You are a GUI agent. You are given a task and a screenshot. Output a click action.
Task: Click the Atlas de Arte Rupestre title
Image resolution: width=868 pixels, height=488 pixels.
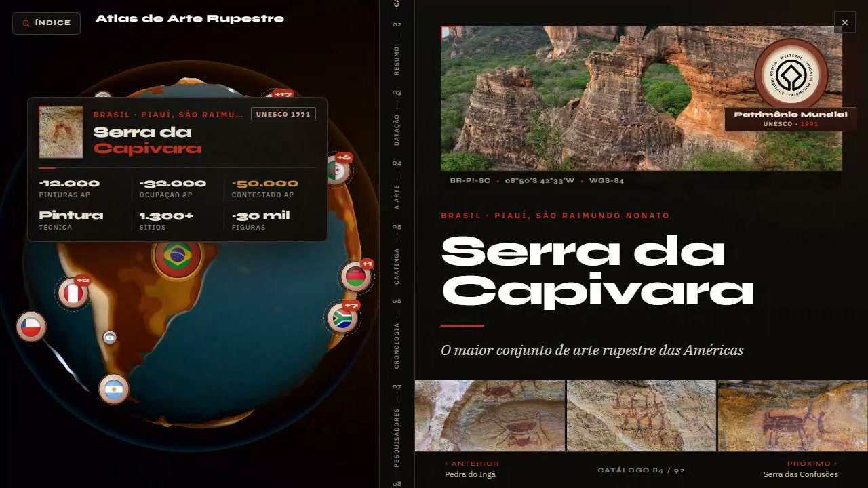pos(190,19)
